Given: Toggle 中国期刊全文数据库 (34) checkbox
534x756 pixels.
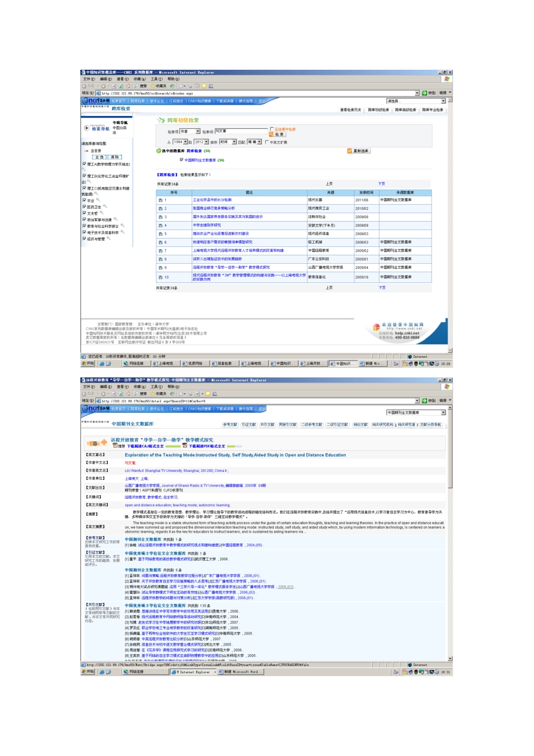Looking at the screenshot, I should coord(182,160).
